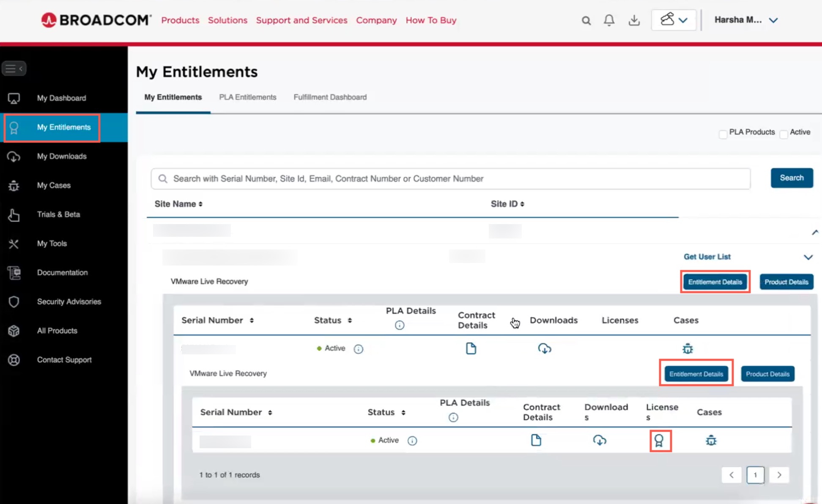Viewport: 822px width, 504px height.
Task: Switch to the PLA Entitlements tab
Action: [x=248, y=97]
